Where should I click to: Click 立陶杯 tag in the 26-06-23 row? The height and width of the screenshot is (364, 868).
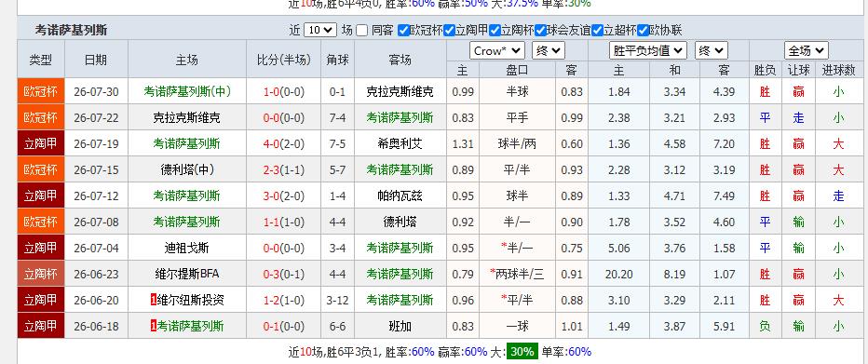pyautogui.click(x=41, y=274)
